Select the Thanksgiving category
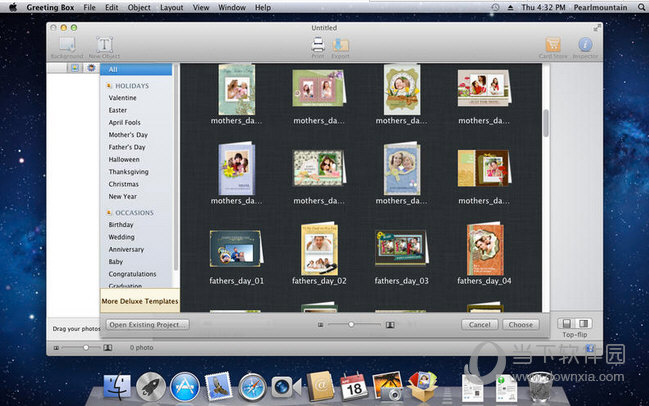Screen dimensions: 649x406 click(x=128, y=172)
